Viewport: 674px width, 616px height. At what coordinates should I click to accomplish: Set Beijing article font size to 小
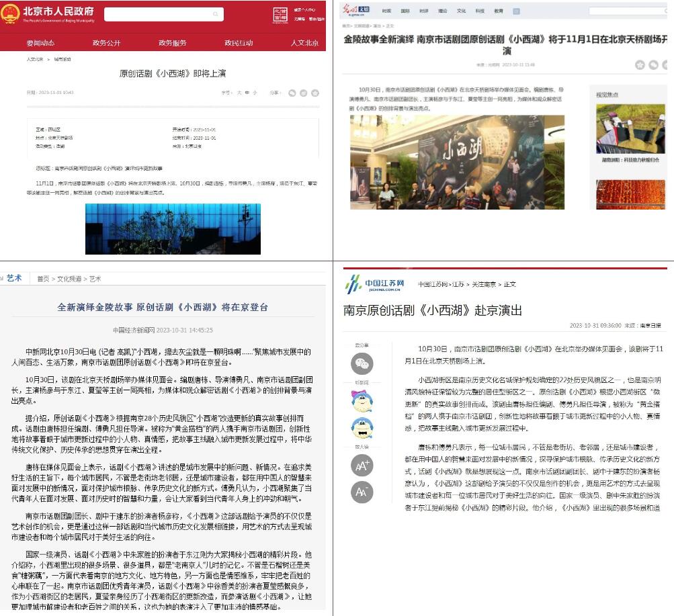point(255,93)
